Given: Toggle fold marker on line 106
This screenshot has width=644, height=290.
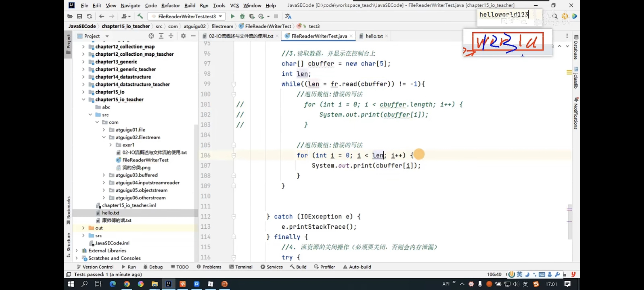Looking at the screenshot, I should coord(234,155).
